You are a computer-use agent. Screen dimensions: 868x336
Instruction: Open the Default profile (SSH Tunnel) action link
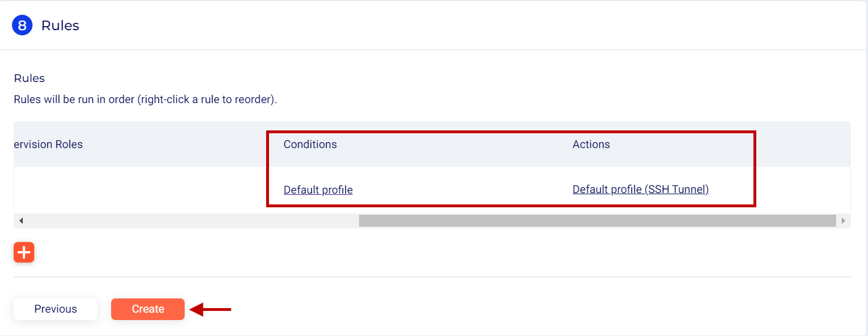640,190
